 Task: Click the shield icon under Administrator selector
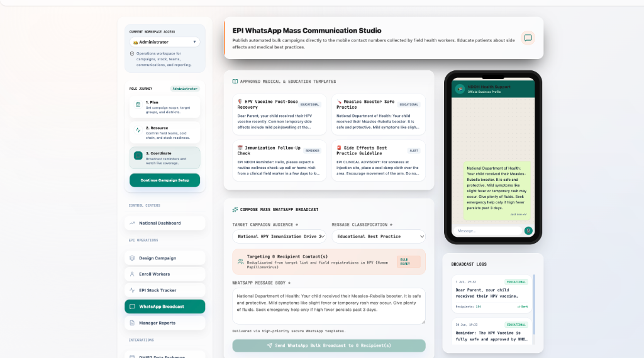132,54
